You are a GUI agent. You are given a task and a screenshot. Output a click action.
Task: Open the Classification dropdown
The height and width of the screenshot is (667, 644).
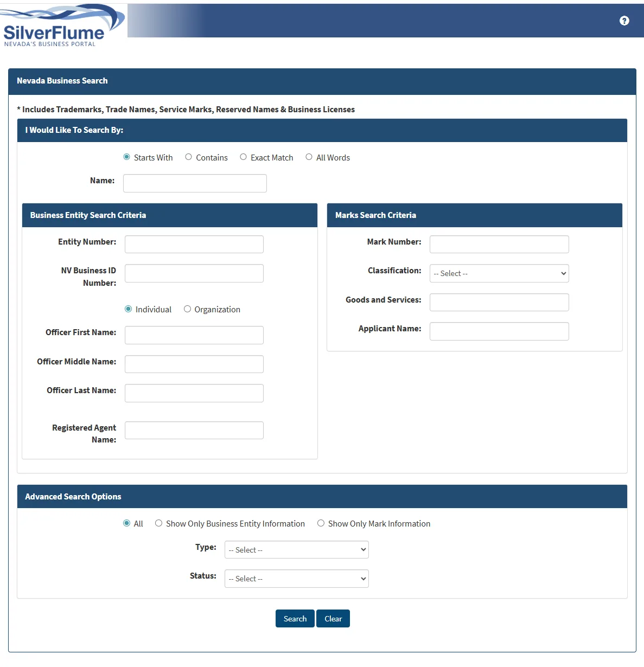pyautogui.click(x=499, y=273)
